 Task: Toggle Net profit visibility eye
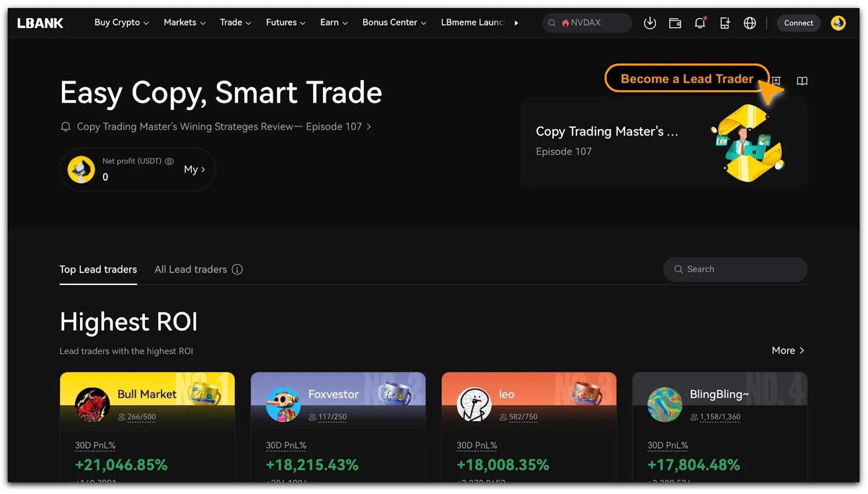pos(169,161)
